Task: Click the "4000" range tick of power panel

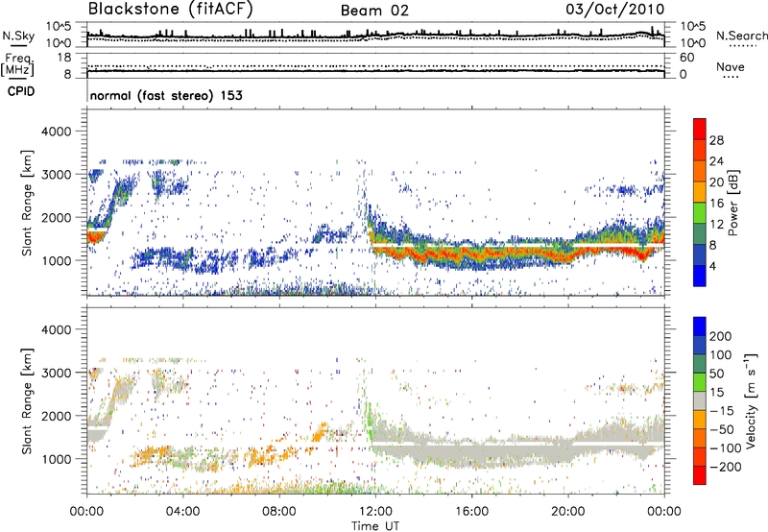Action: tap(56, 132)
